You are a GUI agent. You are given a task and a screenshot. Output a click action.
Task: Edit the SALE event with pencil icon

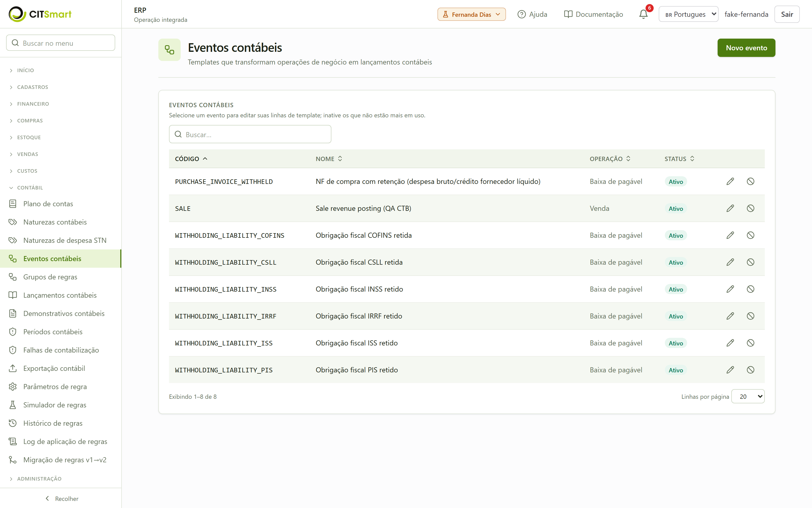[x=730, y=208]
